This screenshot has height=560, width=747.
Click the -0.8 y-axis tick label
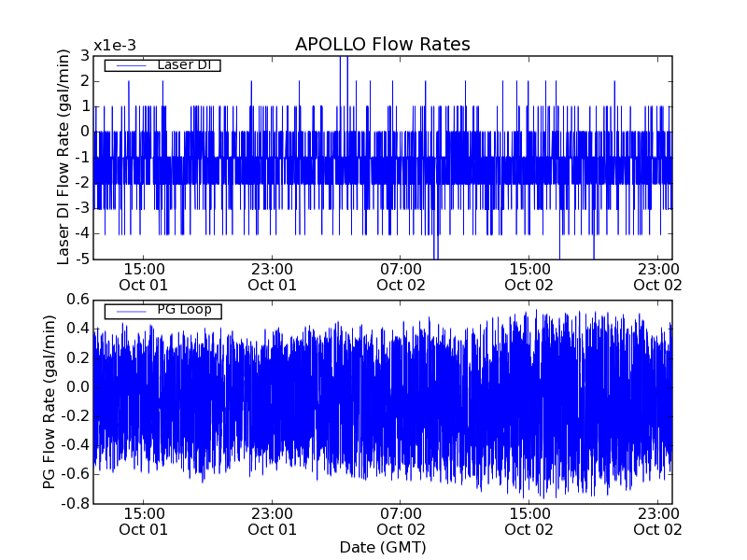point(75,503)
